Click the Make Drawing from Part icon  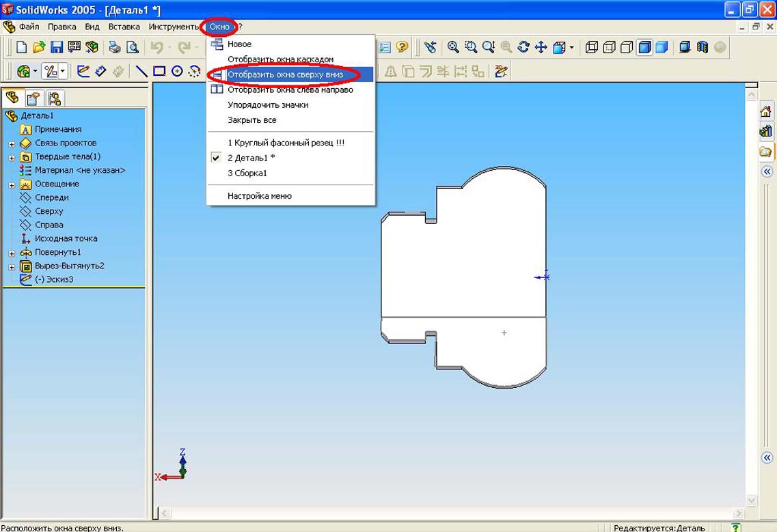(x=74, y=47)
